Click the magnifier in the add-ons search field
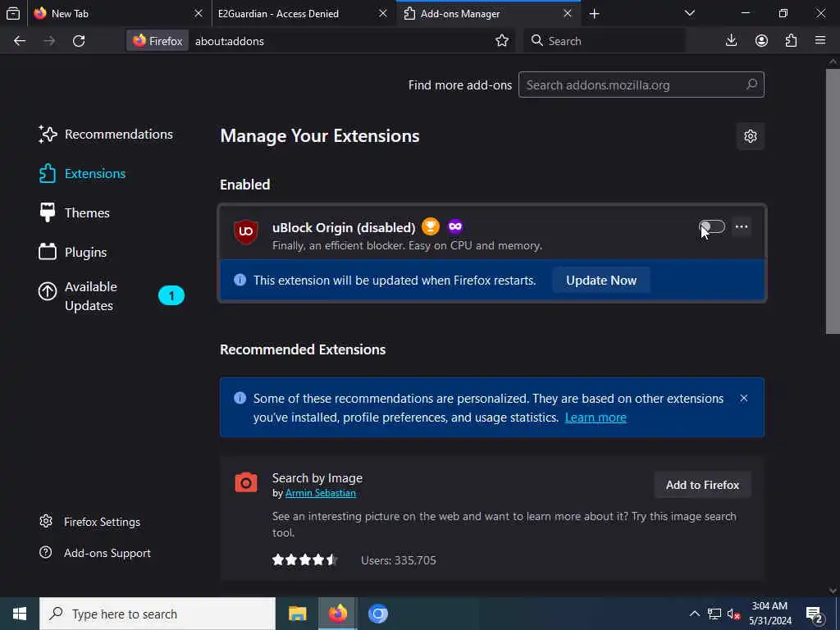This screenshot has height=630, width=840. [x=751, y=84]
